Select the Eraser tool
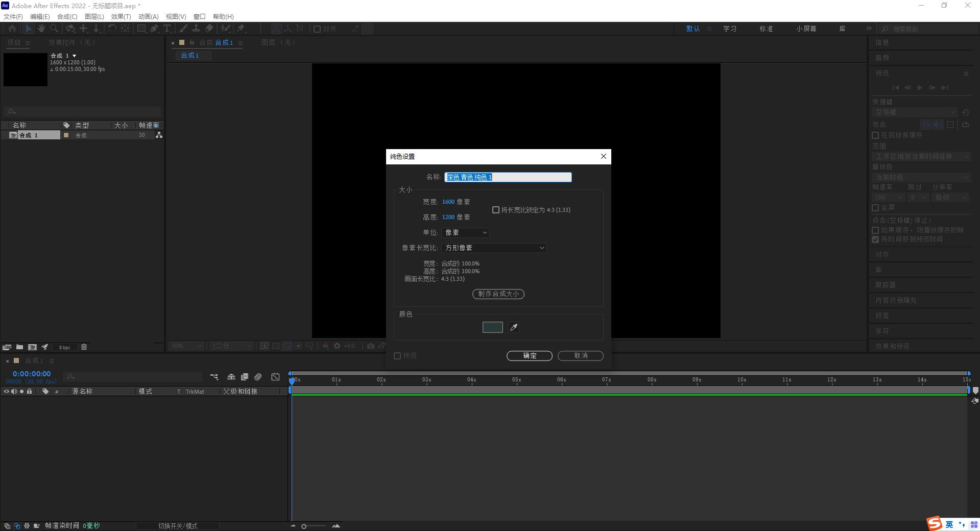 point(209,29)
